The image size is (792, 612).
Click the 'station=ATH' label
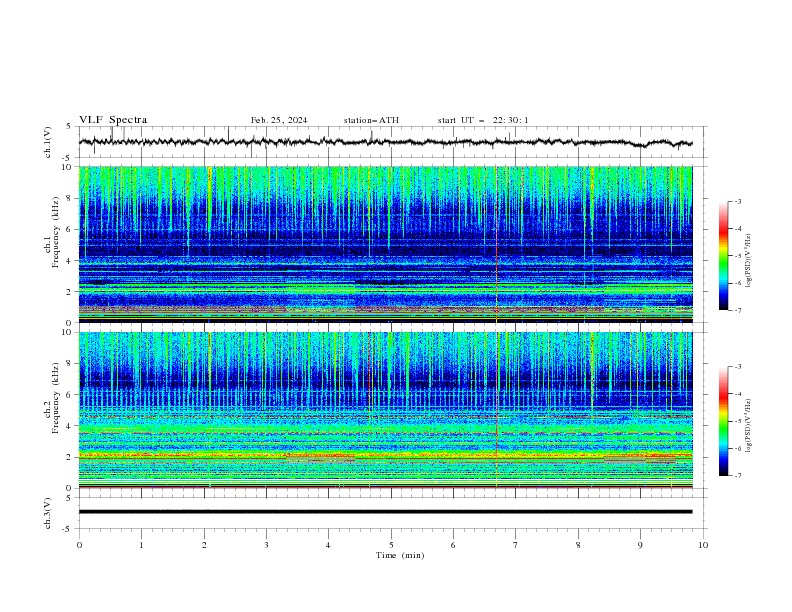click(x=371, y=120)
